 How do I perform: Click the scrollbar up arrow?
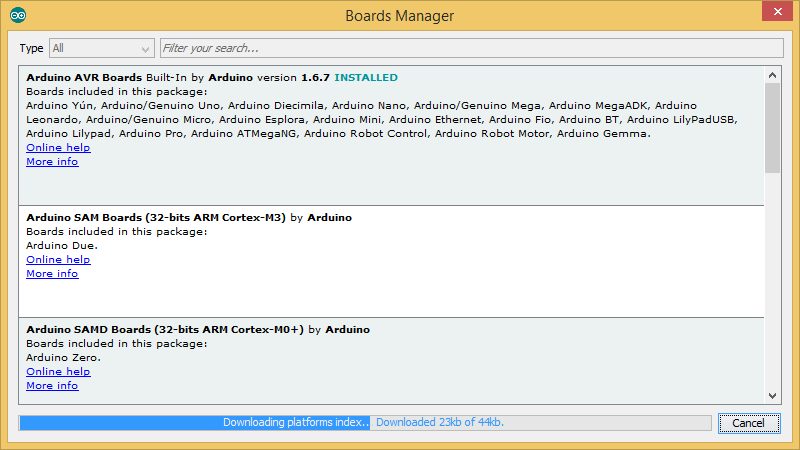pos(772,75)
